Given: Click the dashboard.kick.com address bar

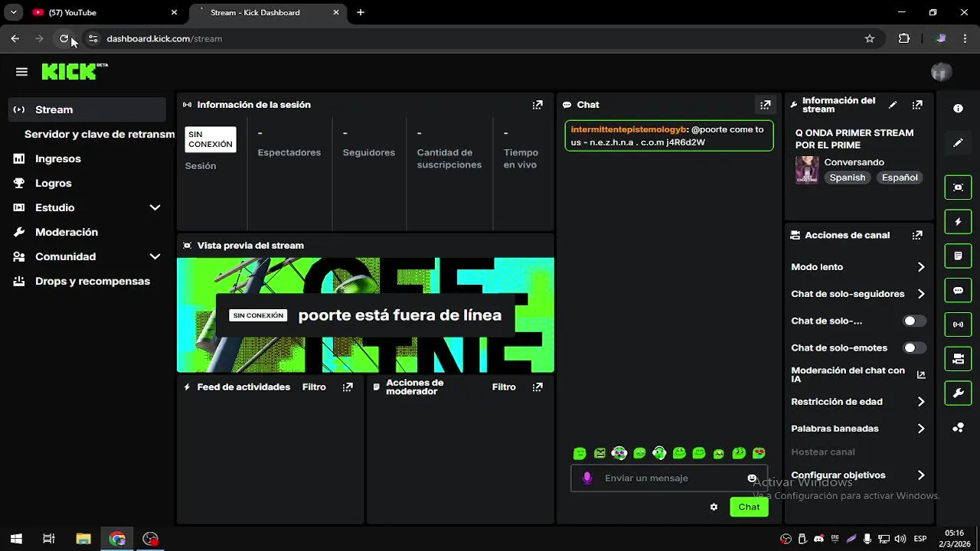Looking at the screenshot, I should pyautogui.click(x=482, y=38).
